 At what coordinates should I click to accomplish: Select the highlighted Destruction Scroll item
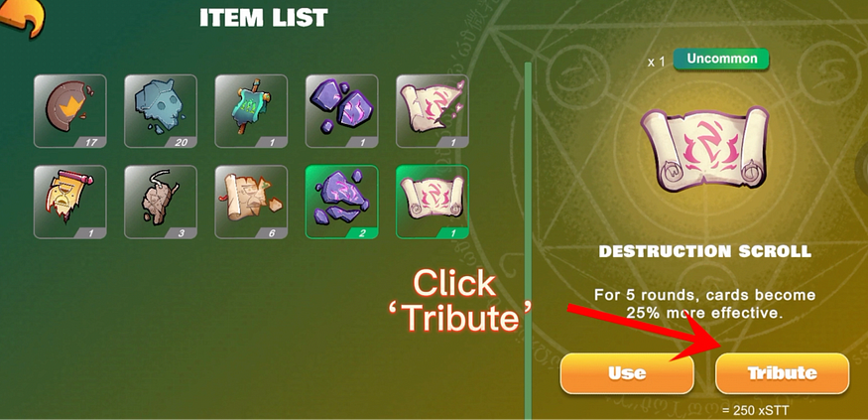point(433,203)
